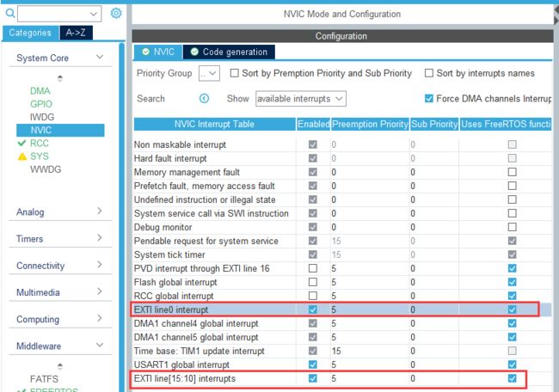
Task: Click the green checkmark next to RCC
Action: coord(21,144)
